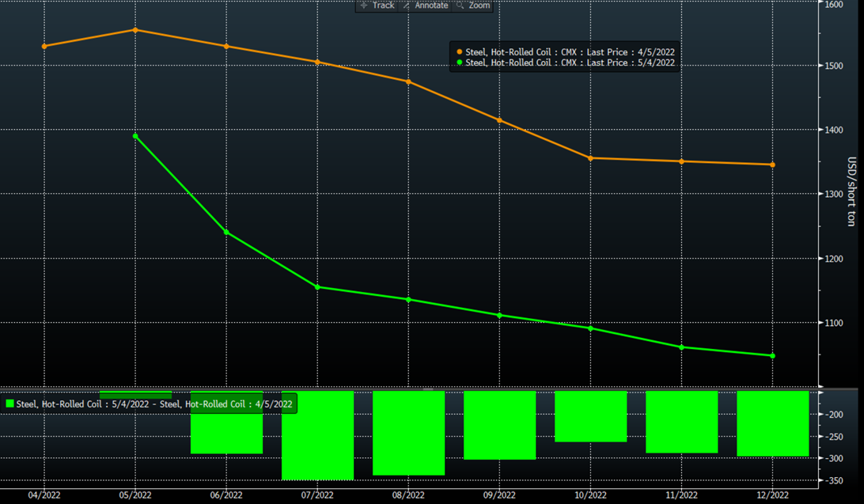Activate the Track crosshair tool
This screenshot has width=864, height=504.
377,6
